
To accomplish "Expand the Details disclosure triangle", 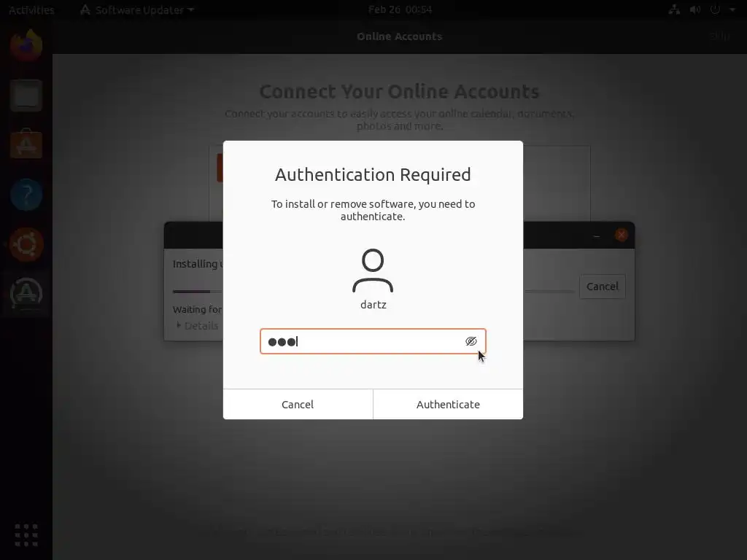I will 179,325.
